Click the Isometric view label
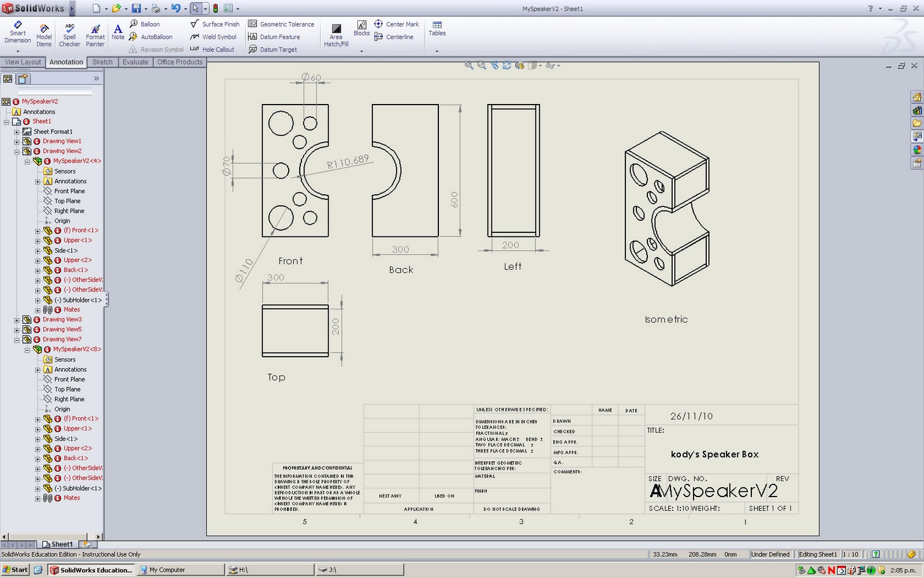This screenshot has height=578, width=924. click(x=666, y=319)
